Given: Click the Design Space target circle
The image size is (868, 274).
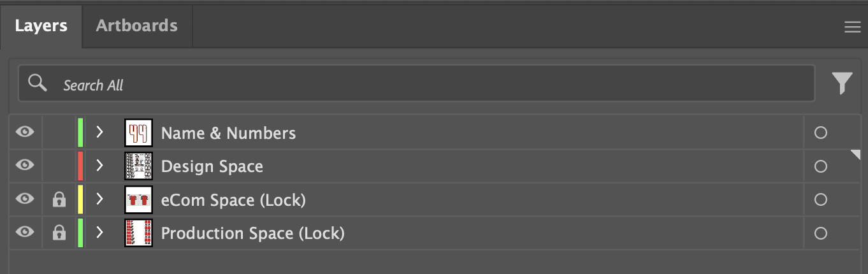Looking at the screenshot, I should click(x=821, y=166).
